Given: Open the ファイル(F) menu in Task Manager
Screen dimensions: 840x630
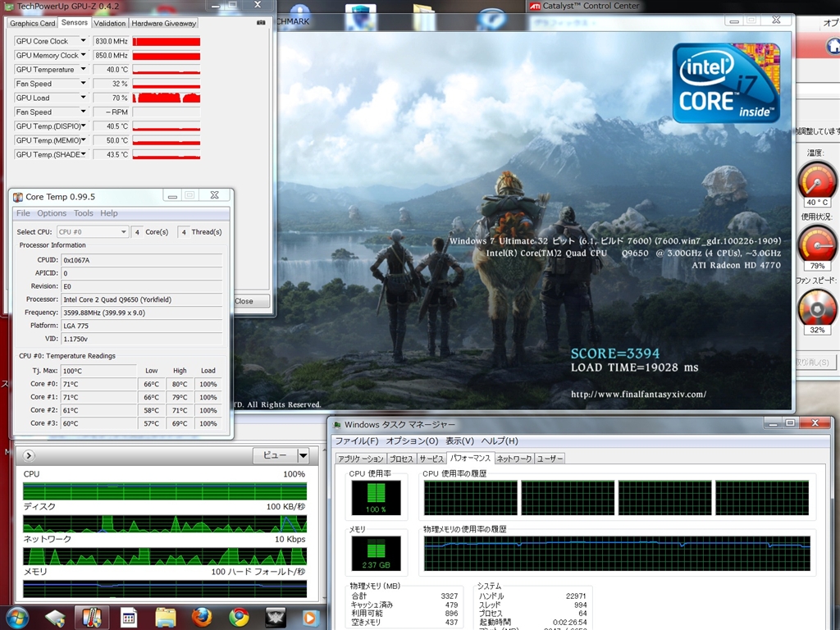Looking at the screenshot, I should pos(356,441).
